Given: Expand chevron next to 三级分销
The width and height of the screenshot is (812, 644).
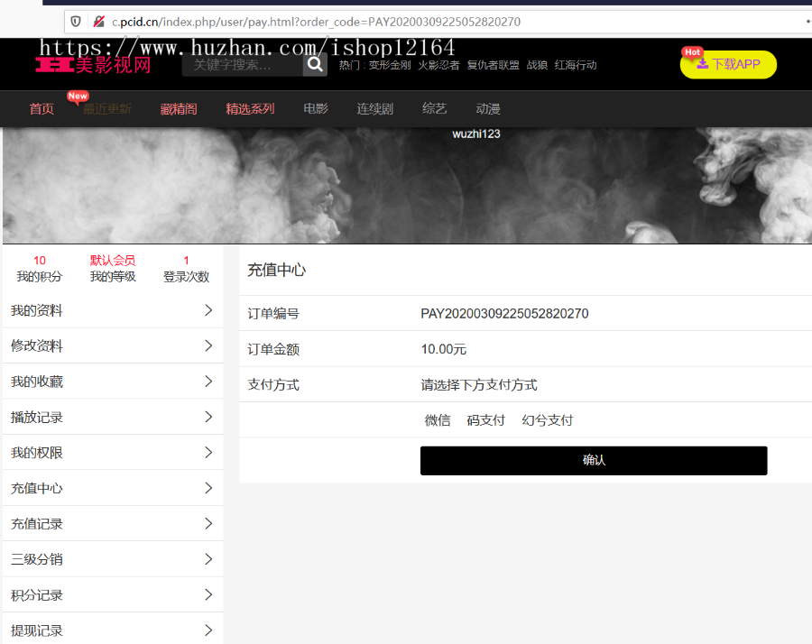Looking at the screenshot, I should tap(208, 559).
